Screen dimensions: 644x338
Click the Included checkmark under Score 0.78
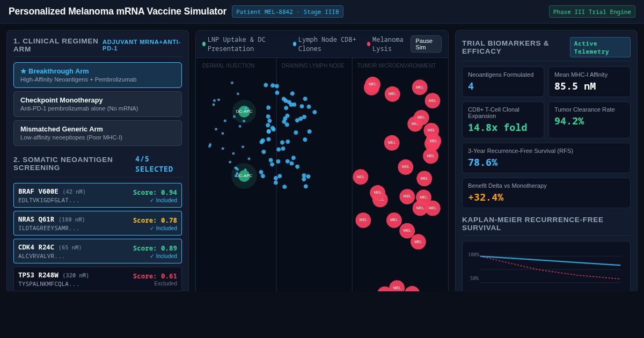[x=163, y=229]
